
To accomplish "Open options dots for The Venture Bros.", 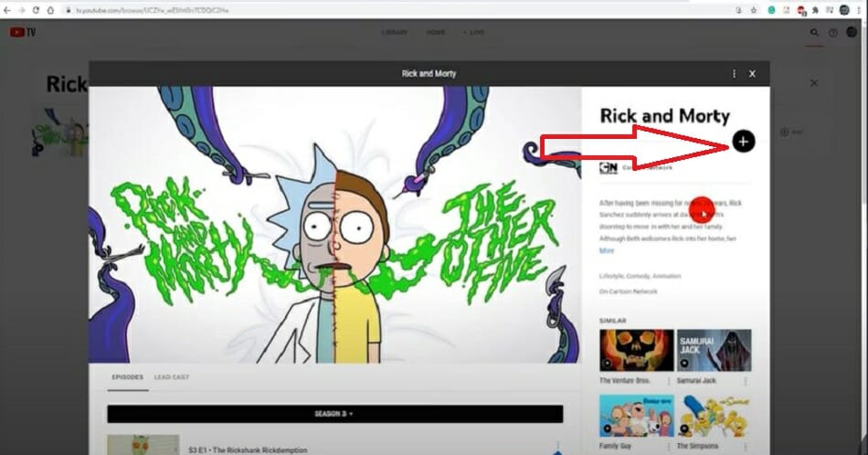I will point(669,381).
